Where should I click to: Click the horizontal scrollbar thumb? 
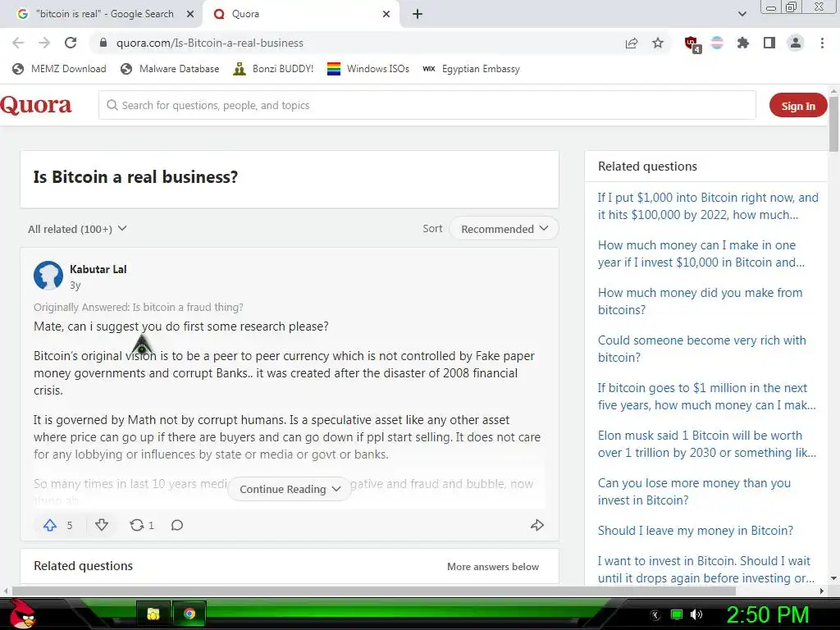pyautogui.click(x=373, y=591)
